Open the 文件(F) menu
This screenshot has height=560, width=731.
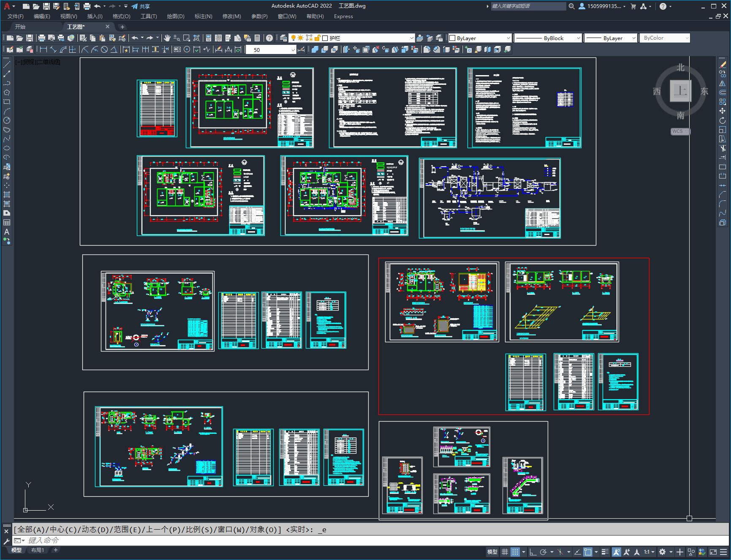coord(16,16)
